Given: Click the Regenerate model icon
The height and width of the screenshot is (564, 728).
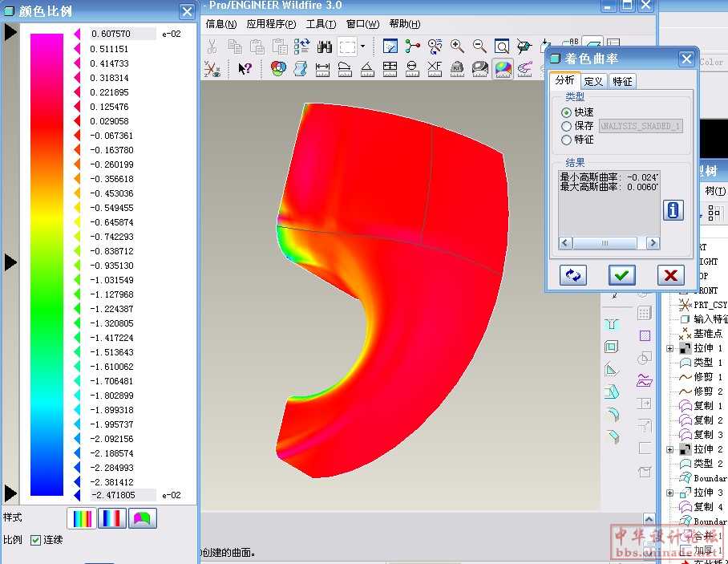Looking at the screenshot, I should pos(301,47).
